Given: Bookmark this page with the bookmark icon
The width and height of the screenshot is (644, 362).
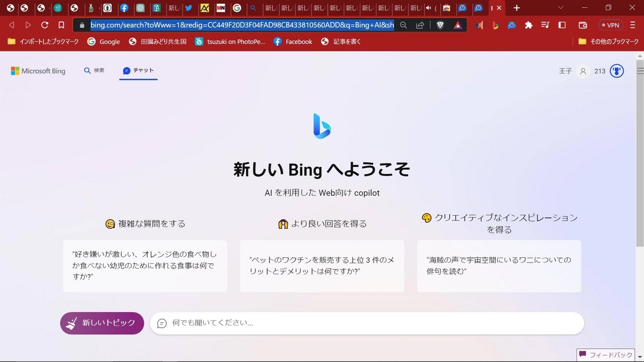Looking at the screenshot, I should 61,25.
